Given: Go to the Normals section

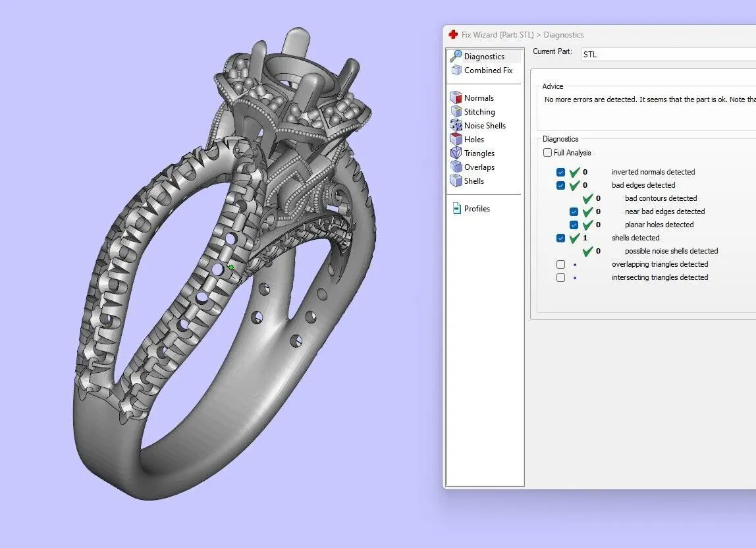Looking at the screenshot, I should click(x=479, y=98).
